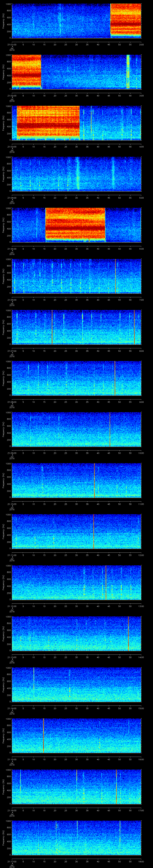Click the 21:05:00 start time label

coord(12,249)
